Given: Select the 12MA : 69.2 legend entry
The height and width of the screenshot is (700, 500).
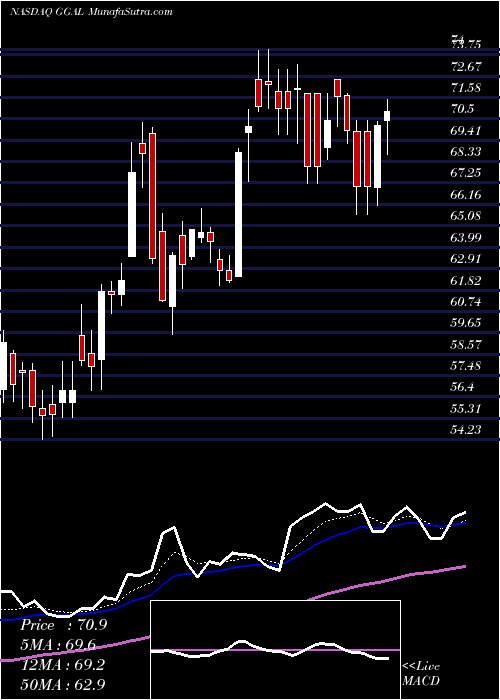Looking at the screenshot, I should tap(62, 665).
